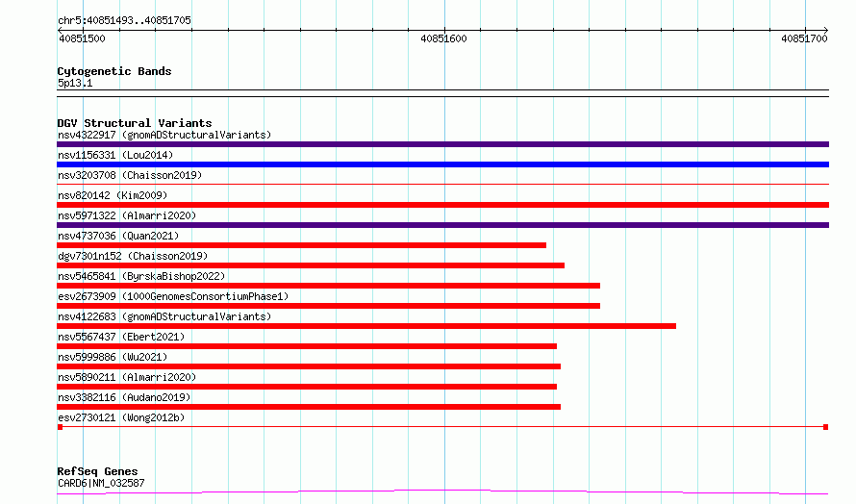Screen dimensions: 856x504
Task: Click the nsv820142 (Kim2009) label
Action: [113, 195]
